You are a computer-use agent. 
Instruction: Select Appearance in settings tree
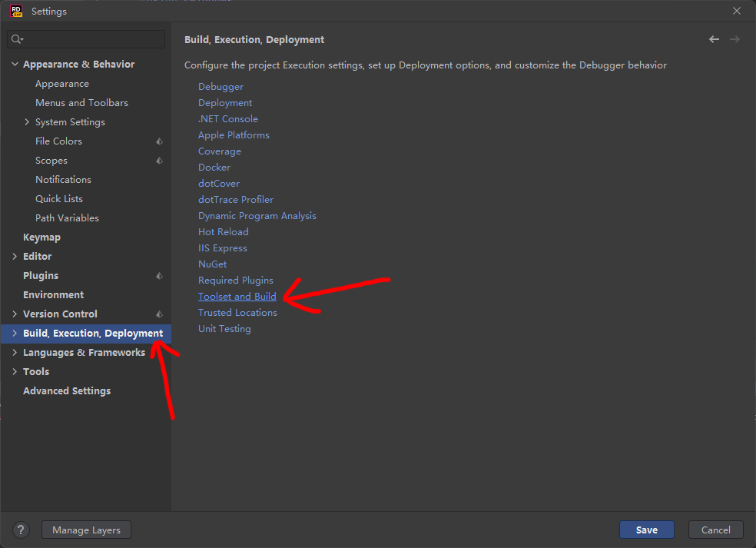(62, 84)
